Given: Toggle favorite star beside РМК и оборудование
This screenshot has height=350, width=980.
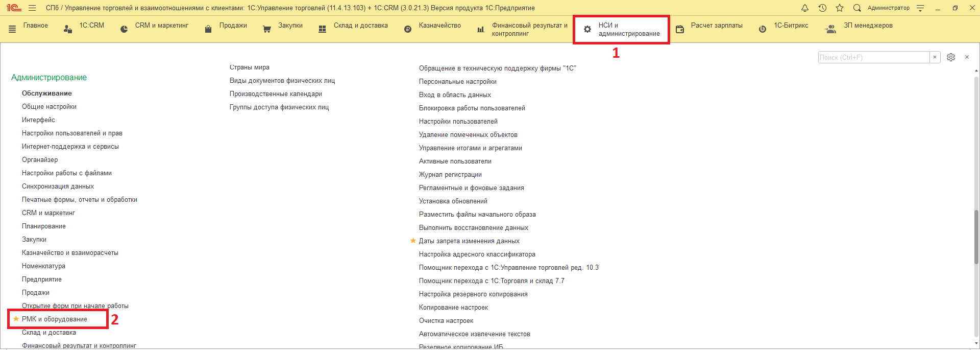Looking at the screenshot, I should click(x=16, y=319).
